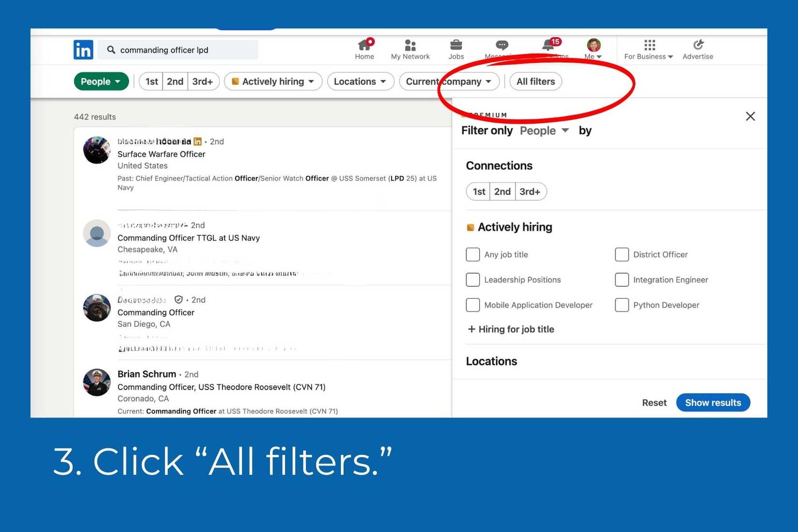Expand the Current company filter dropdown
Viewport: 798px width, 532px height.
pos(449,81)
